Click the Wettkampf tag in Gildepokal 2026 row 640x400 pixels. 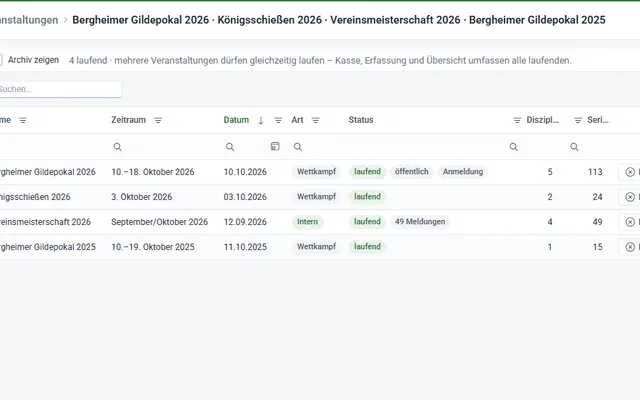pos(316,172)
